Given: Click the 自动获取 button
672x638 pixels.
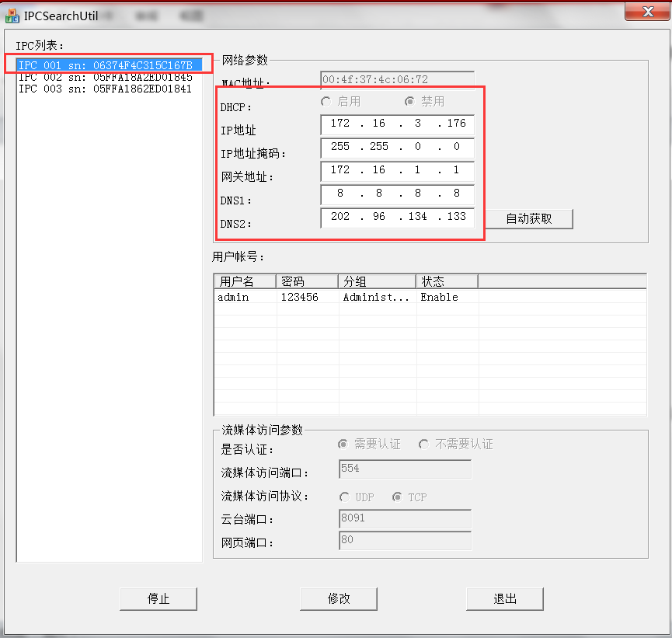Looking at the screenshot, I should 529,219.
